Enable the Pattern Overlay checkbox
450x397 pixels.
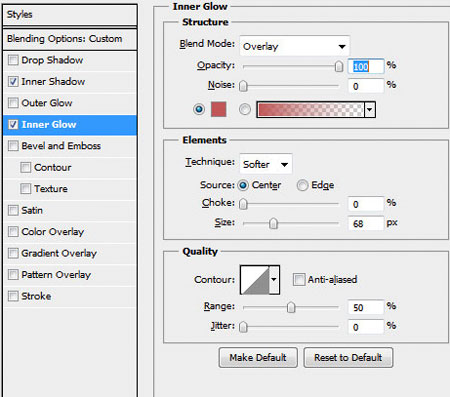pyautogui.click(x=13, y=275)
